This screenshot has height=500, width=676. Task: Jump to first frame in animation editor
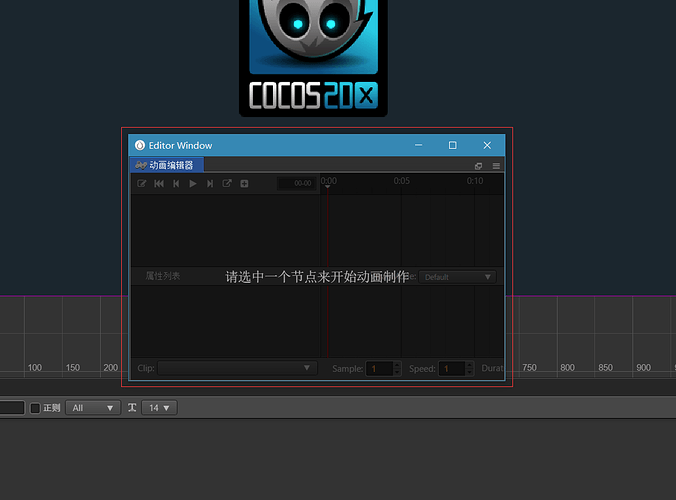159,184
